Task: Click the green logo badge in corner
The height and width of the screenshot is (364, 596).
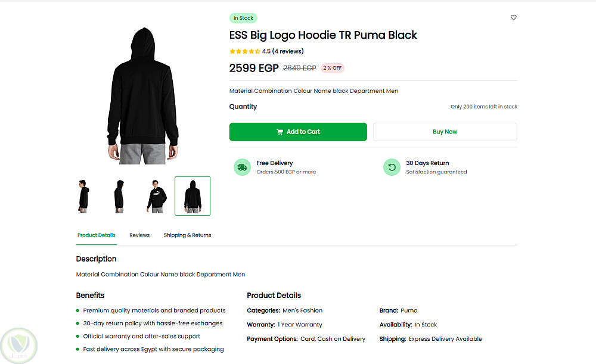Action: pyautogui.click(x=18, y=345)
